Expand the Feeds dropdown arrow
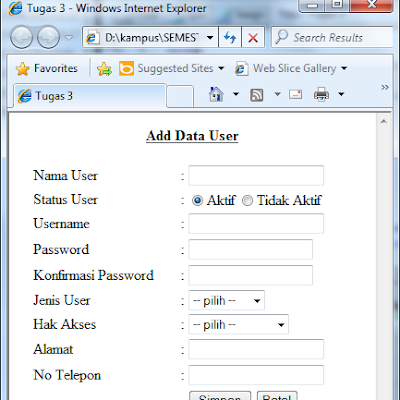 point(277,94)
